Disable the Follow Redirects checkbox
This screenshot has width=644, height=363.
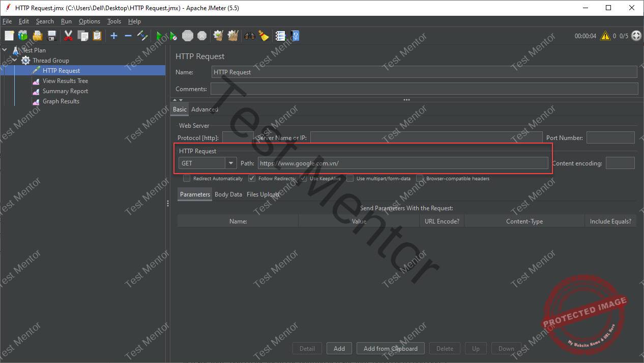[252, 178]
